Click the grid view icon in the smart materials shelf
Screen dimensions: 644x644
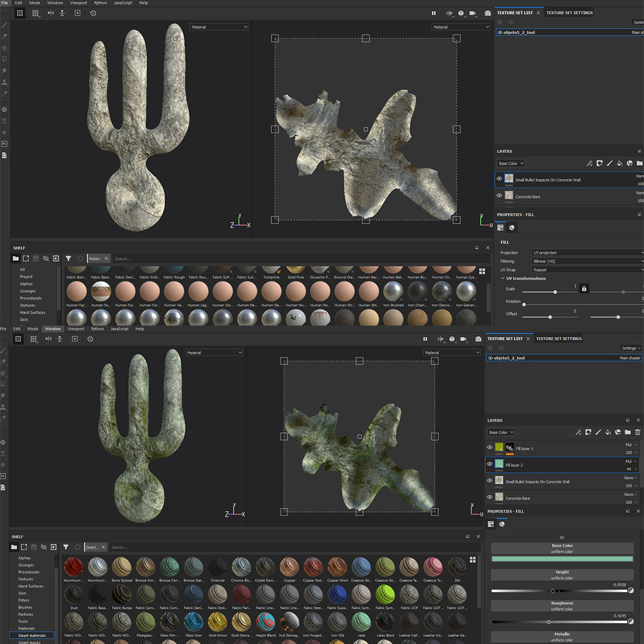[x=473, y=560]
